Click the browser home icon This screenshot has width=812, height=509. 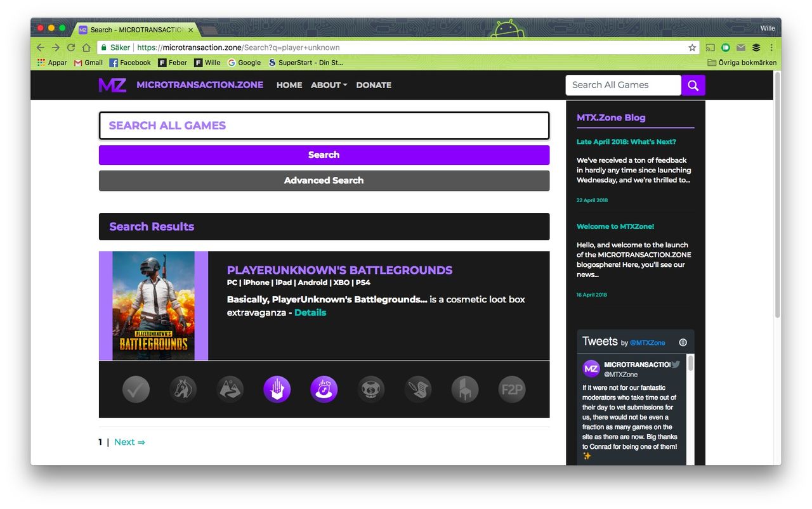pyautogui.click(x=86, y=48)
